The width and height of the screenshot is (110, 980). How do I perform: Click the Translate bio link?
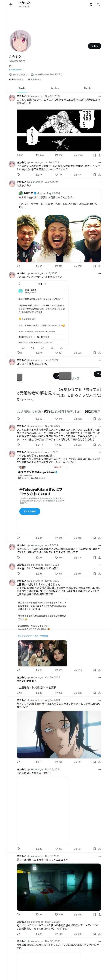(15, 70)
